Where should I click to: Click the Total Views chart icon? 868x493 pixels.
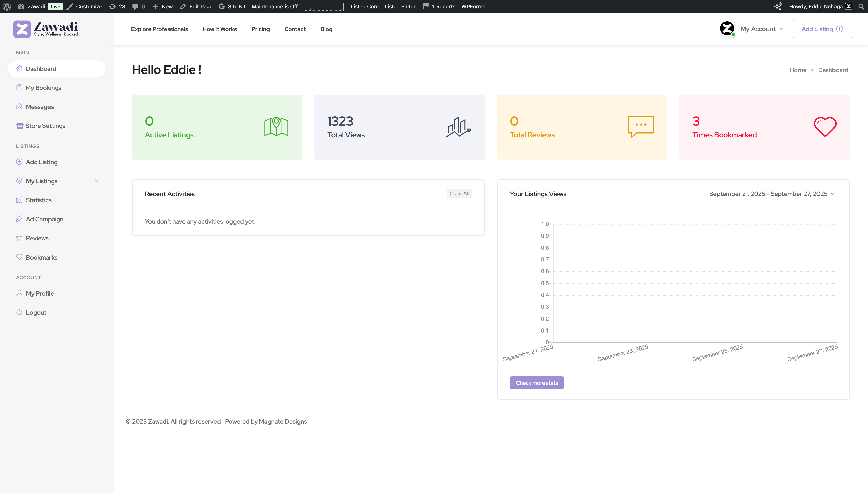[x=458, y=127]
